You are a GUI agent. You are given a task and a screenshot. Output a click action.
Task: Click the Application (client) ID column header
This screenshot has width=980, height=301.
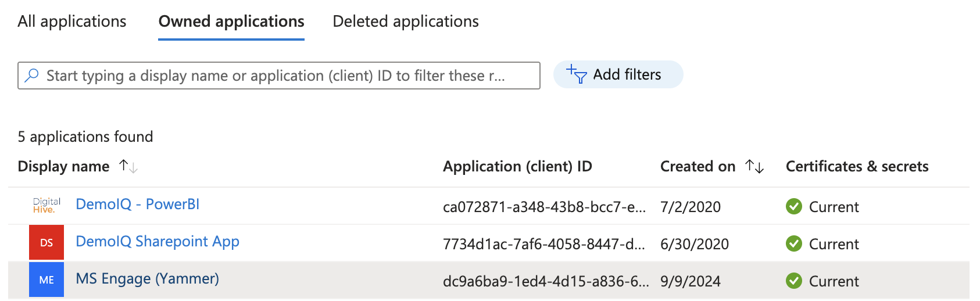(517, 166)
